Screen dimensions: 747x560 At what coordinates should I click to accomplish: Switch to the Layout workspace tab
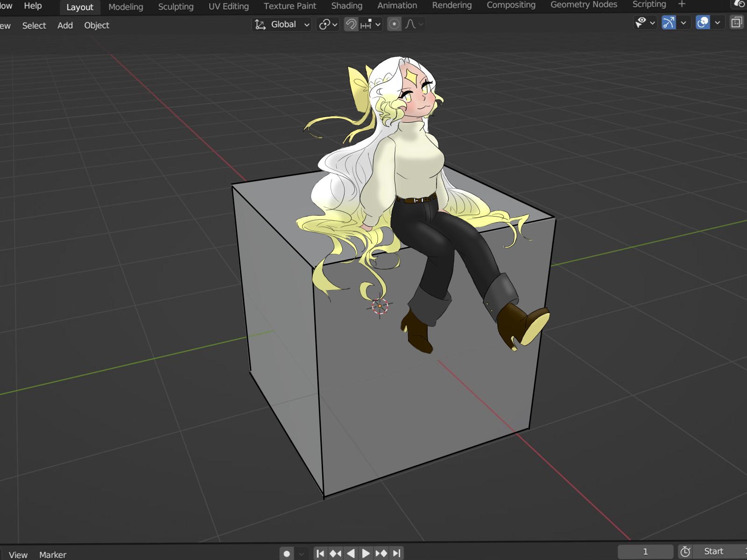80,7
